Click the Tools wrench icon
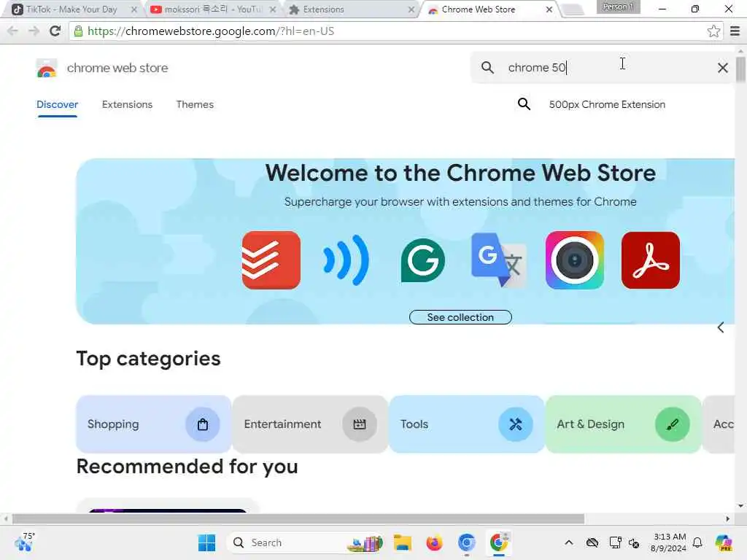This screenshot has height=560, width=747. coord(516,424)
